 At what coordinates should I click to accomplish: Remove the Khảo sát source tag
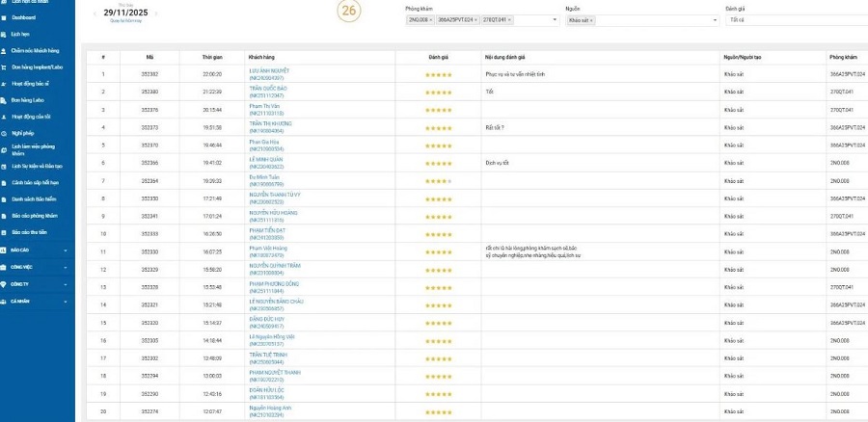[x=592, y=19]
